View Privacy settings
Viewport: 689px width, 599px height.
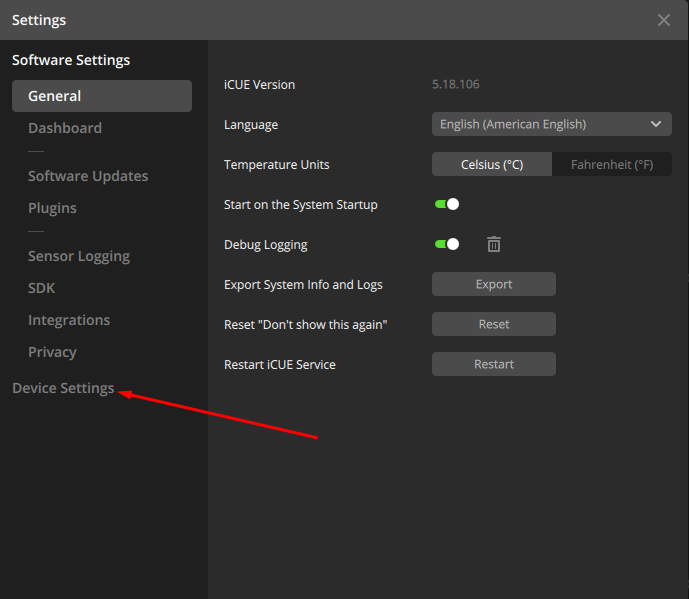52,352
